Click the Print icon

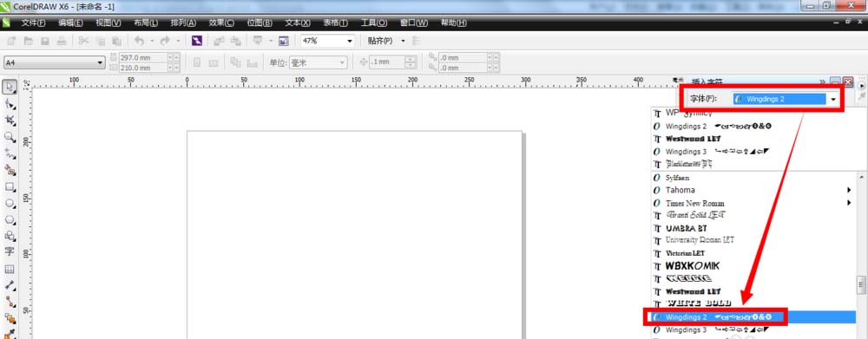[x=62, y=41]
